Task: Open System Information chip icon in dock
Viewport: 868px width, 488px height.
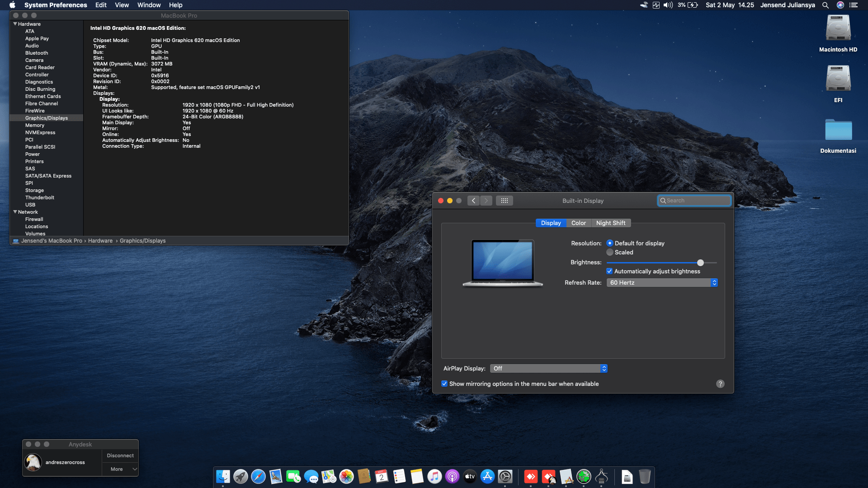Action: 601,476
